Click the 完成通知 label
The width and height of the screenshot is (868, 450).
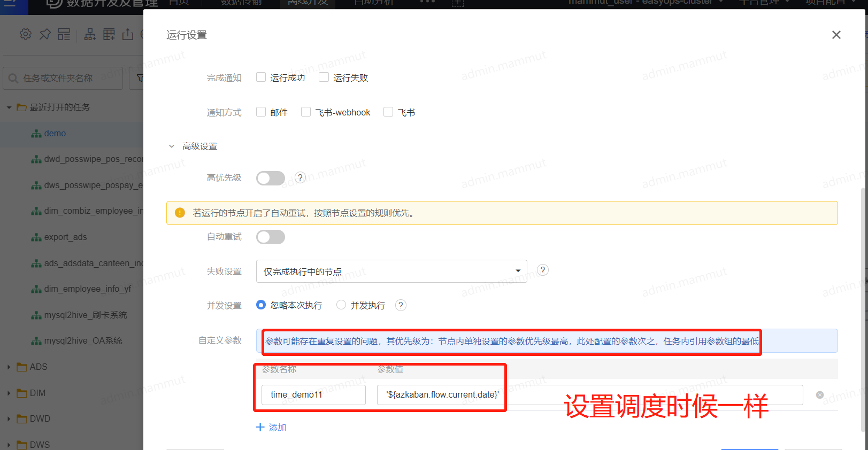pyautogui.click(x=224, y=78)
